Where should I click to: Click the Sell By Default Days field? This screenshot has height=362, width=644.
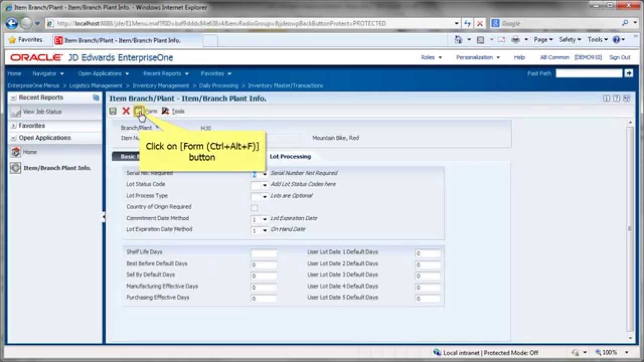pyautogui.click(x=264, y=276)
